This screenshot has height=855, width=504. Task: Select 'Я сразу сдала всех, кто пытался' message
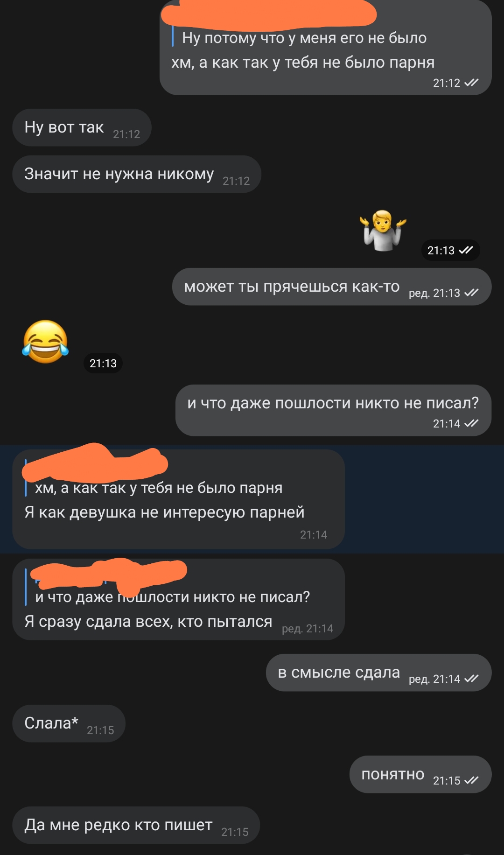click(x=178, y=599)
